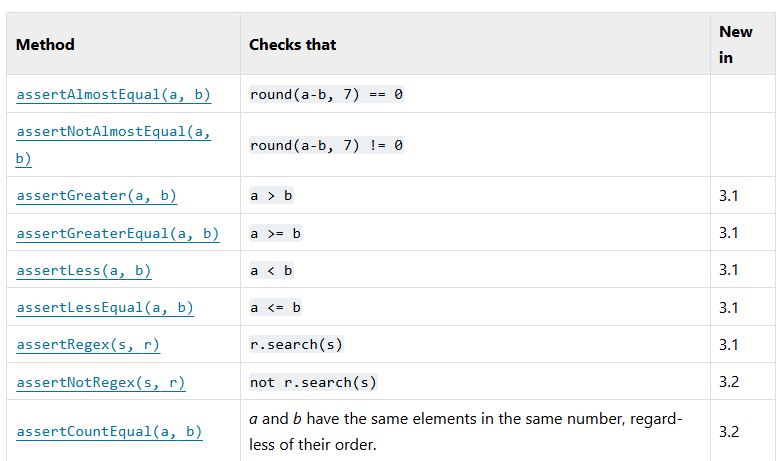
Task: Click the "r.search(s)" code in assertRegex row
Action: click(x=297, y=345)
